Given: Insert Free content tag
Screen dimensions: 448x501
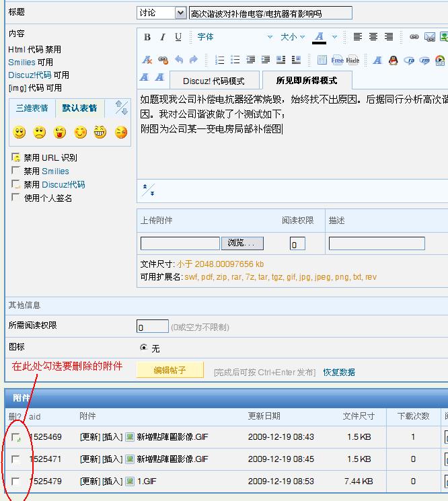Looking at the screenshot, I should [337, 60].
